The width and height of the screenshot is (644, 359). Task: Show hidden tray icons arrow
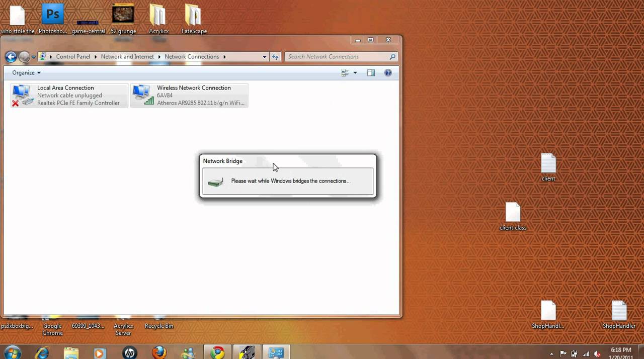(x=552, y=353)
